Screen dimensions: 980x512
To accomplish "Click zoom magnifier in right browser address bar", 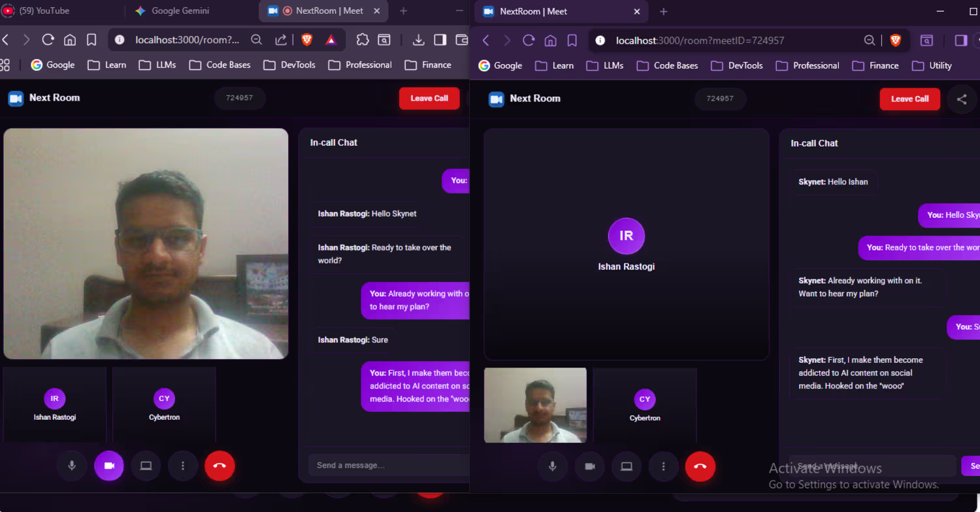I will (x=870, y=41).
